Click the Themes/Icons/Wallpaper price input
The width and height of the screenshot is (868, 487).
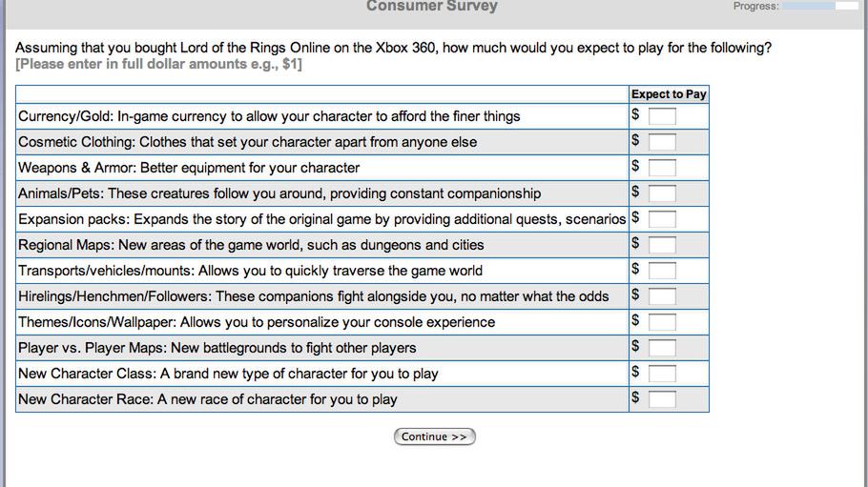click(662, 322)
